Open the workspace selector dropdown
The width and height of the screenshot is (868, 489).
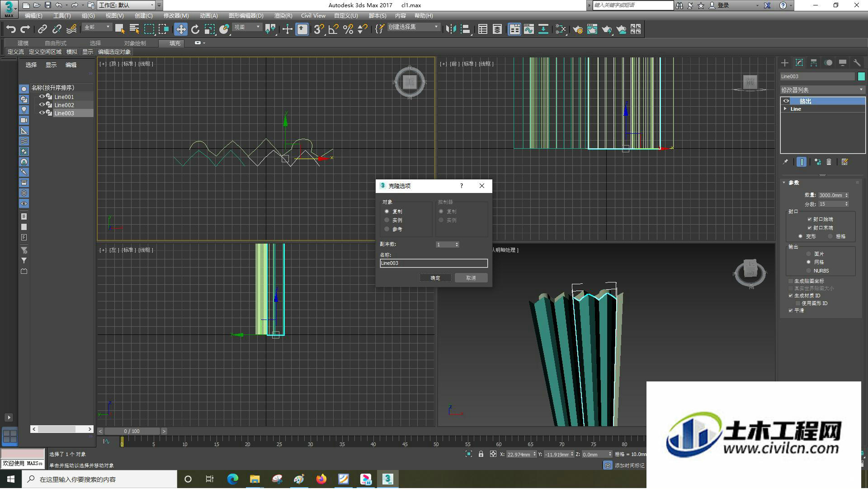127,5
